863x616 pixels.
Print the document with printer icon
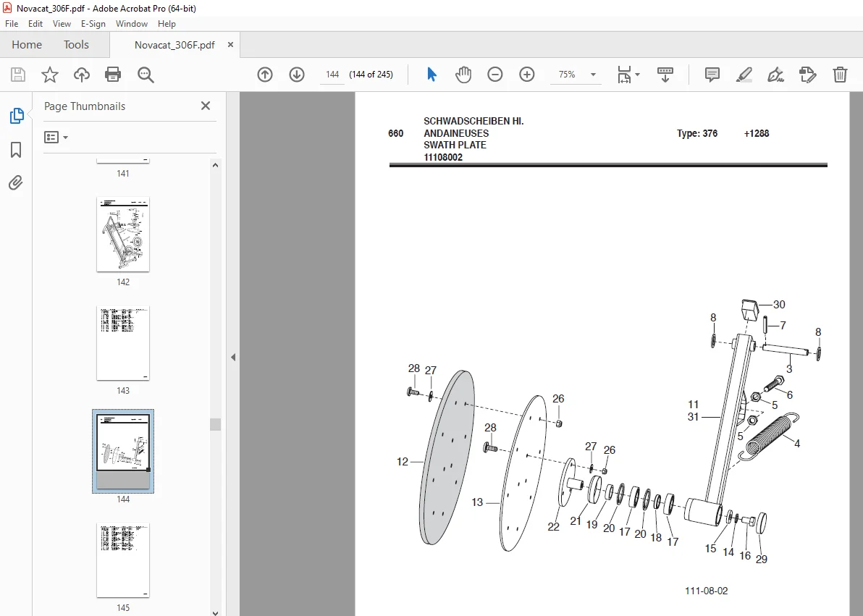113,75
